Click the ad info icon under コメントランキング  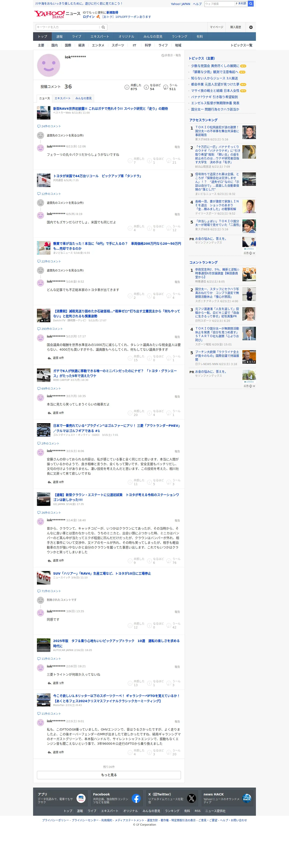point(251,386)
